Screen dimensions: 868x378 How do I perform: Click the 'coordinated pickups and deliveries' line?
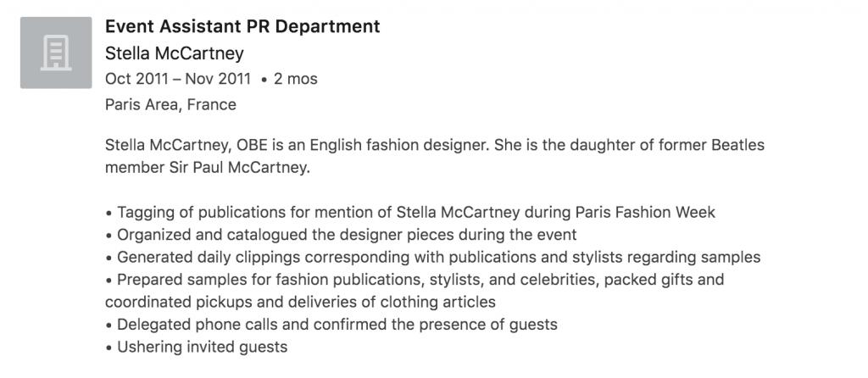pyautogui.click(x=300, y=302)
